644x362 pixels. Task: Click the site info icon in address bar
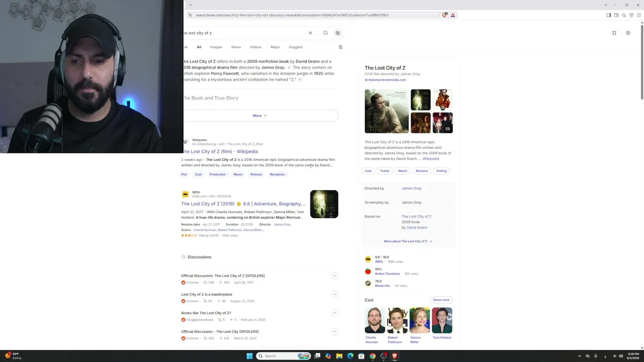[x=190, y=15]
